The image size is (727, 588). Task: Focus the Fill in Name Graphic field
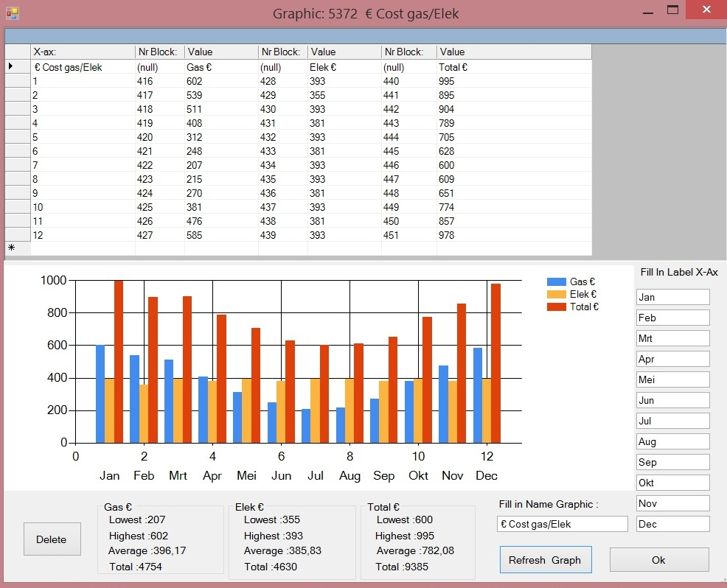tap(563, 524)
